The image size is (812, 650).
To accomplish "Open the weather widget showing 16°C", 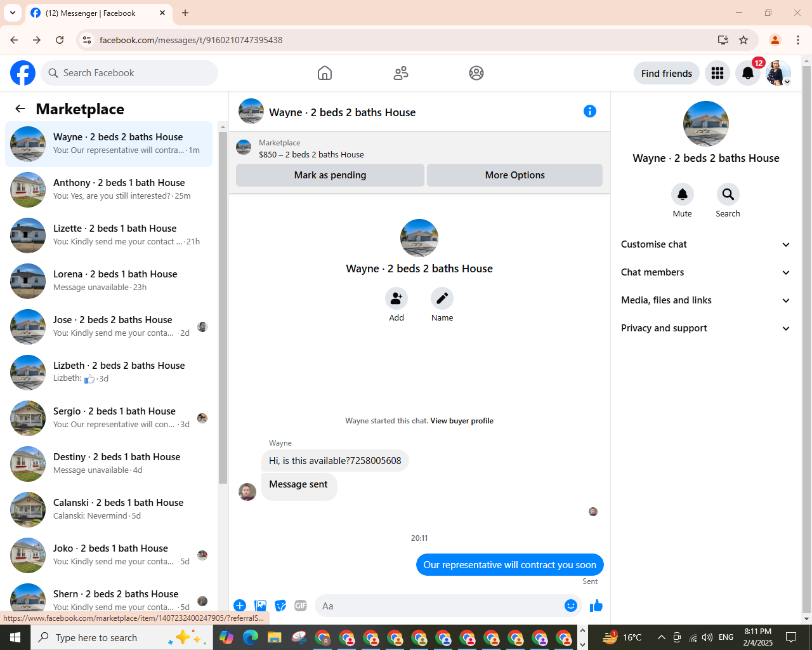I will [x=622, y=637].
